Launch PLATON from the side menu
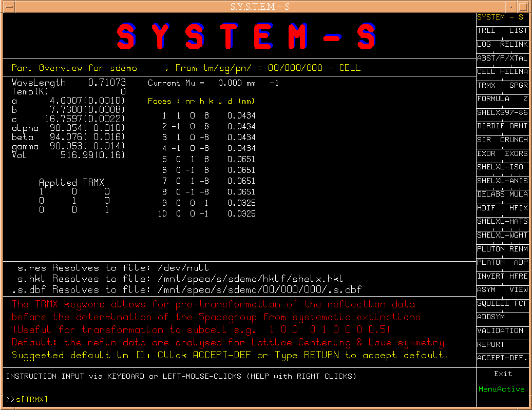 point(491,262)
